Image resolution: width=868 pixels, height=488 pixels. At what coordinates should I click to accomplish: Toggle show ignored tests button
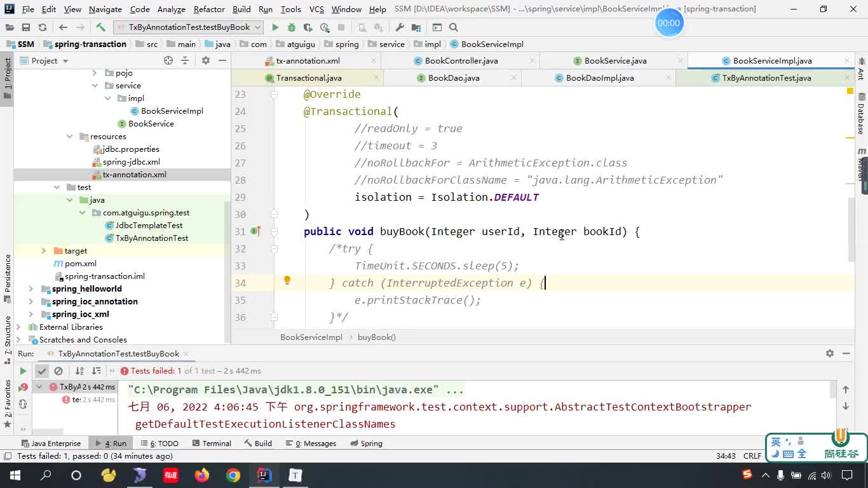coord(58,371)
